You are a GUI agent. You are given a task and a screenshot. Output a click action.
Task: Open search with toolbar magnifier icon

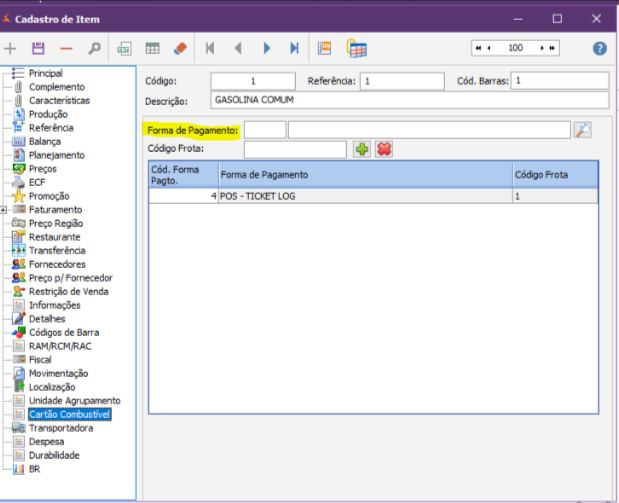pyautogui.click(x=94, y=49)
